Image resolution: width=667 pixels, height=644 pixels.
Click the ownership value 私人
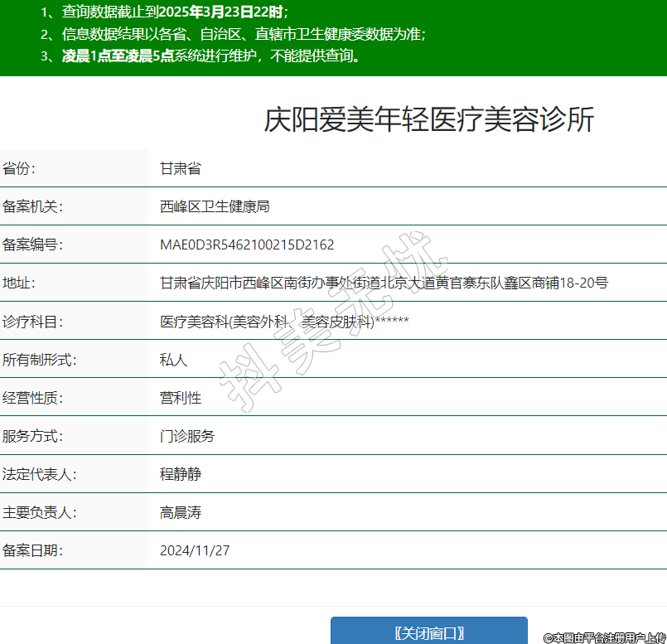click(x=174, y=360)
